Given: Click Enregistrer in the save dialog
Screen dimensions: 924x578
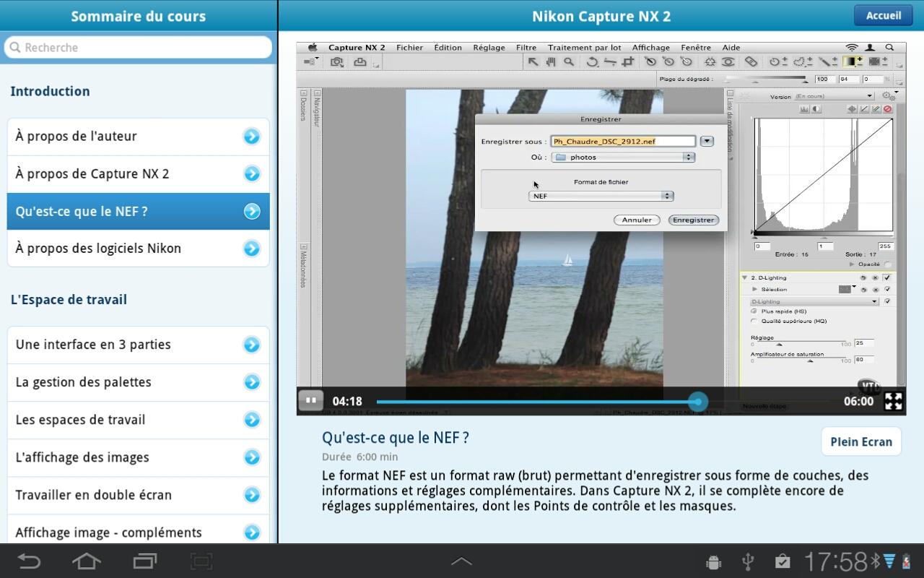Looking at the screenshot, I should point(693,220).
